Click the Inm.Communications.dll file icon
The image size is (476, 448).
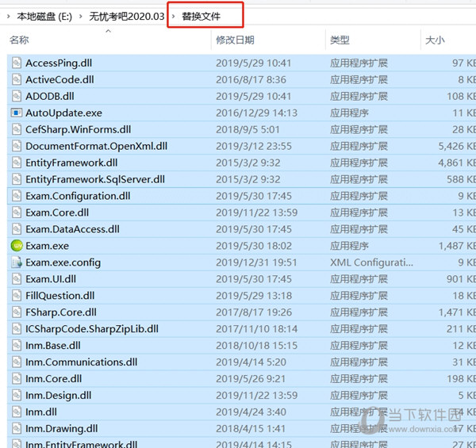click(17, 362)
